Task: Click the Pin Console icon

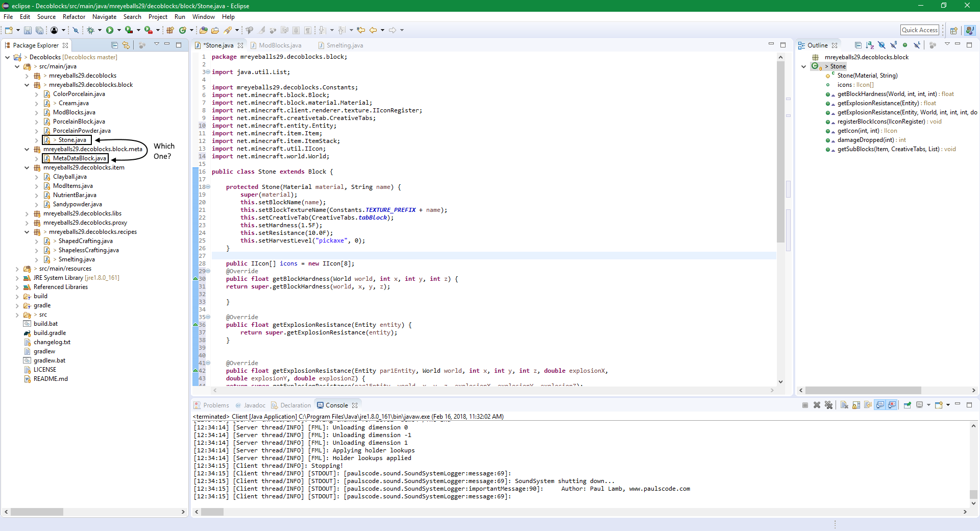Action: (907, 405)
